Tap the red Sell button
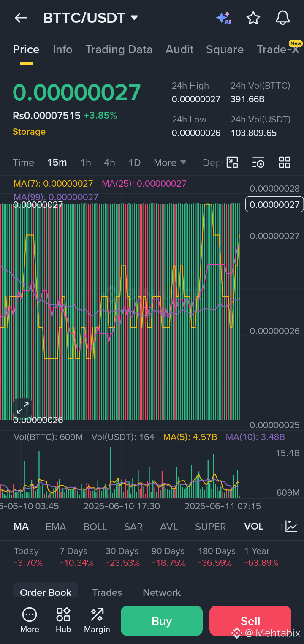This screenshot has height=644, width=304. pos(250,621)
